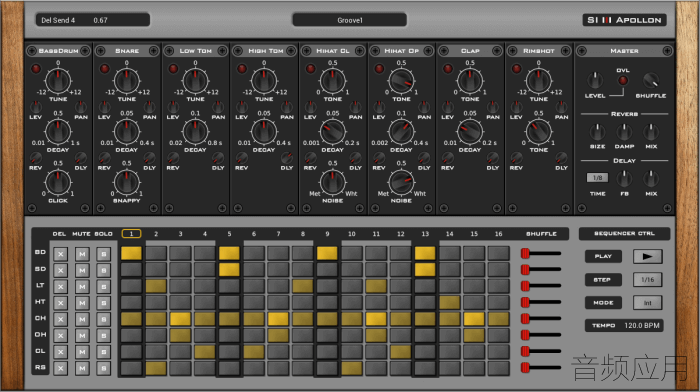The width and height of the screenshot is (700, 392).
Task: Click the Delay FB knob
Action: tap(624, 179)
